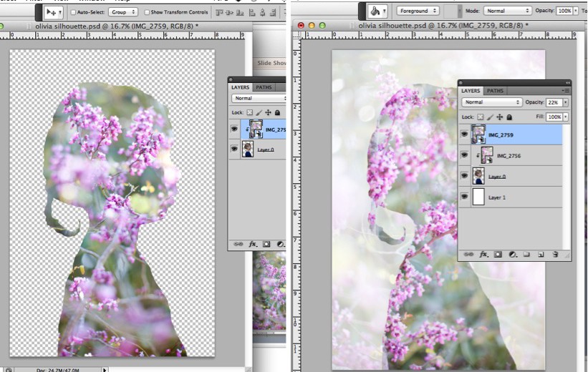Click the options bar Opacity 100% field

(564, 11)
